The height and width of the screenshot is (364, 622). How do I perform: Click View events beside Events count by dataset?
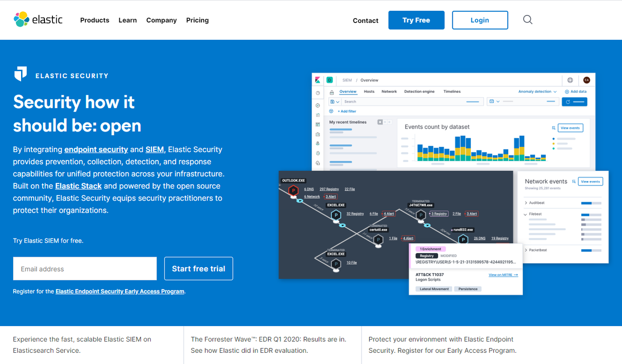click(570, 128)
